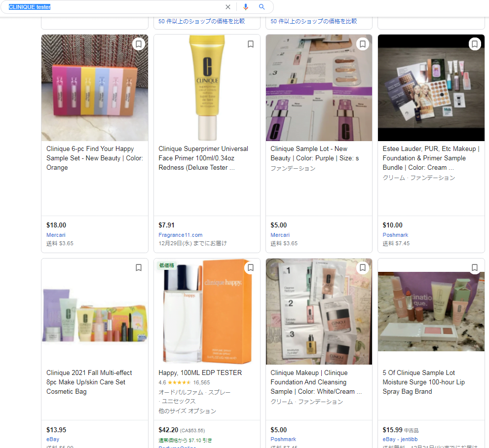Visit eBay seller for $13.95 set
The height and width of the screenshot is (448, 489).
click(x=53, y=439)
